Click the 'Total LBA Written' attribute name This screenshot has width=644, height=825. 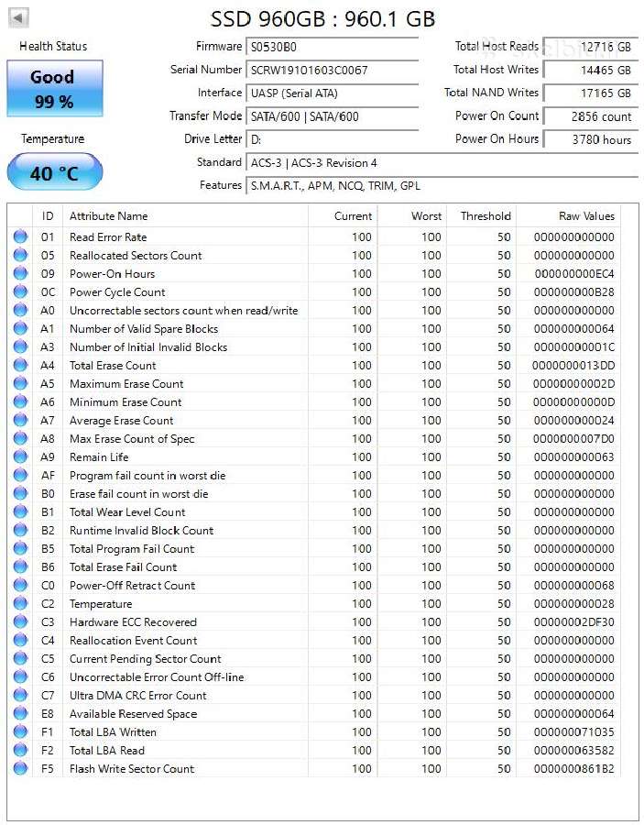(x=113, y=731)
